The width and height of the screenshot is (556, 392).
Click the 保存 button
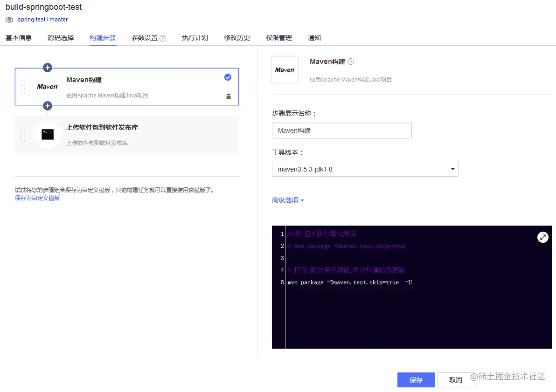(416, 380)
